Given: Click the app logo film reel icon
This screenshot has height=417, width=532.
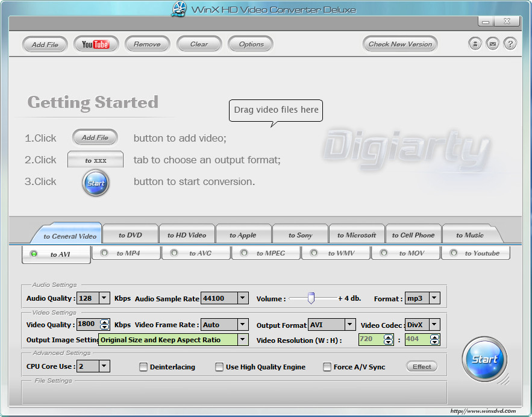Looking at the screenshot, I should [x=179, y=9].
